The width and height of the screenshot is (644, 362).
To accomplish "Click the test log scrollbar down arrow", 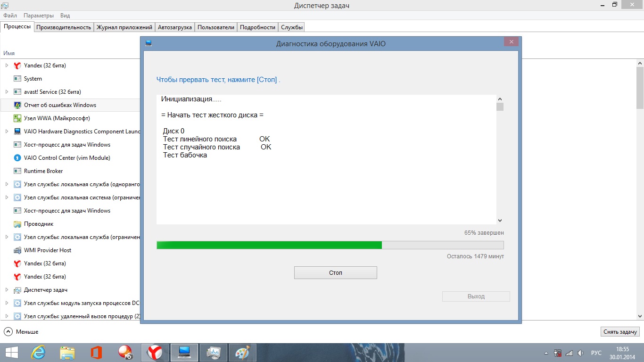I will pos(500,221).
